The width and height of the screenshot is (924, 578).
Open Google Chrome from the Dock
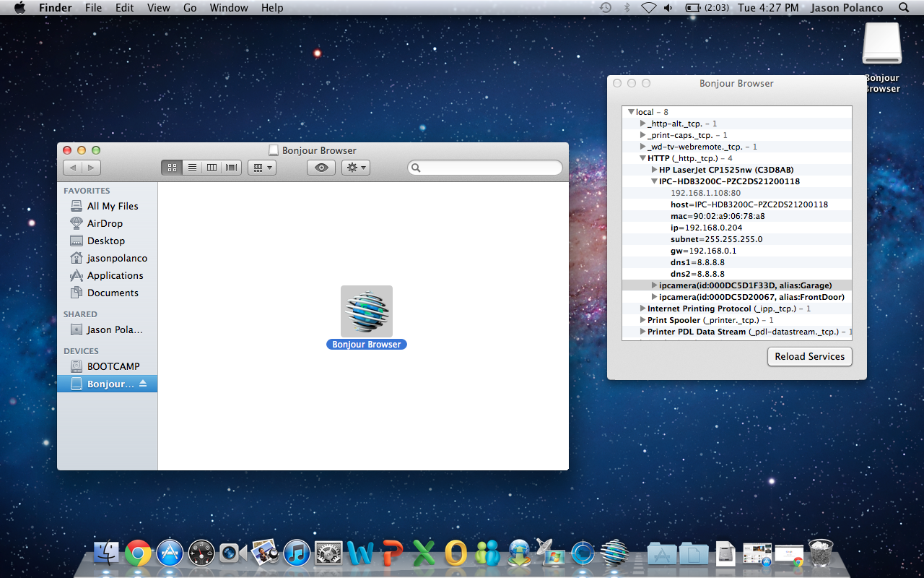(138, 553)
